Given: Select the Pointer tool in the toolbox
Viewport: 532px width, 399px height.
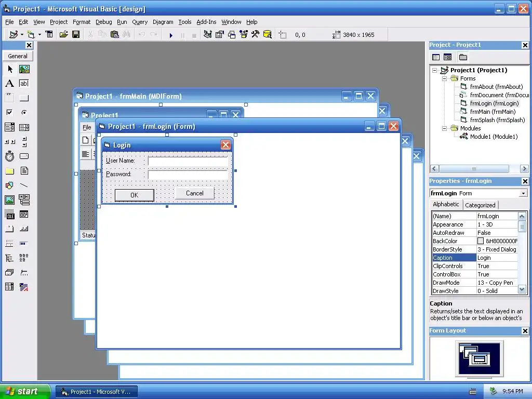Looking at the screenshot, I should 10,69.
